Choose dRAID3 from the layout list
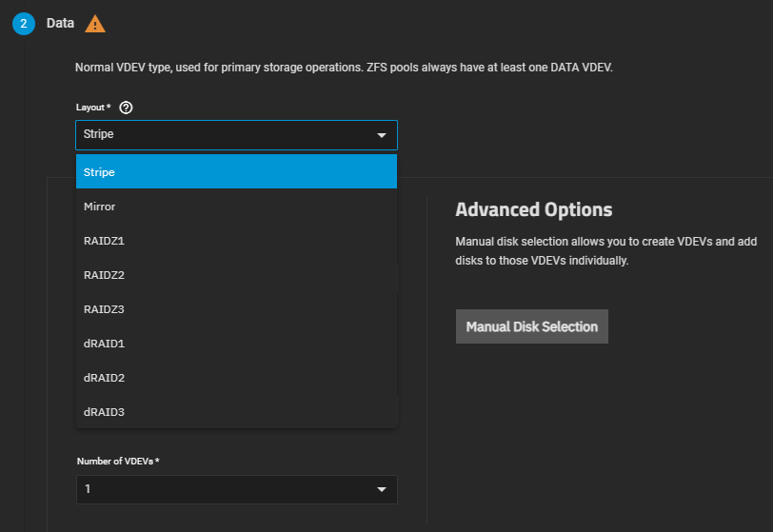 pyautogui.click(x=236, y=412)
